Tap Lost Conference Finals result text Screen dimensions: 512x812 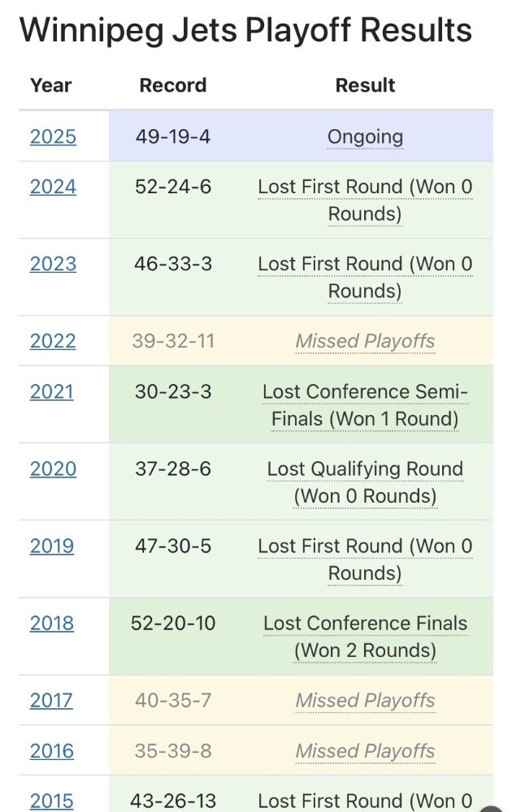pos(366,637)
